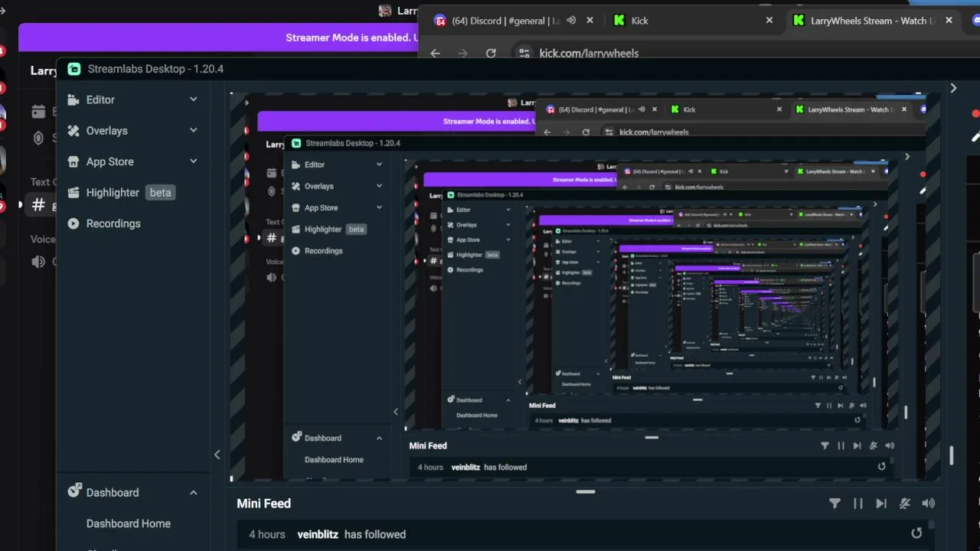The image size is (980, 551).
Task: Click the Discord text channel hash icon
Action: coord(38,204)
